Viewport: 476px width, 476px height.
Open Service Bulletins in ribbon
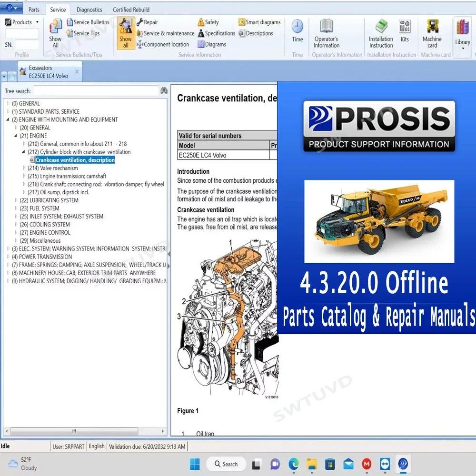tap(88, 22)
